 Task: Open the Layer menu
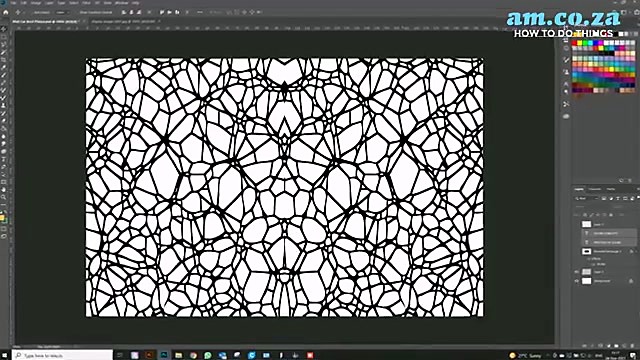[x=49, y=3]
